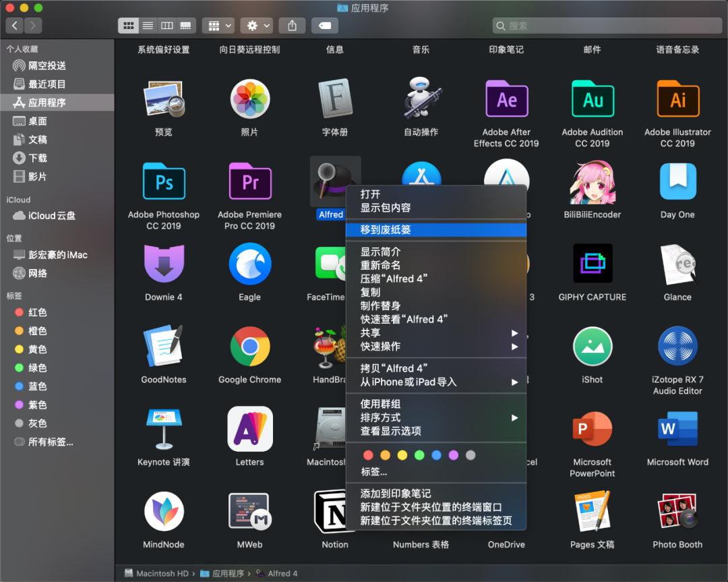Viewport: 728px width, 582px height.
Task: Go back with the toolbar arrow
Action: coord(15,26)
